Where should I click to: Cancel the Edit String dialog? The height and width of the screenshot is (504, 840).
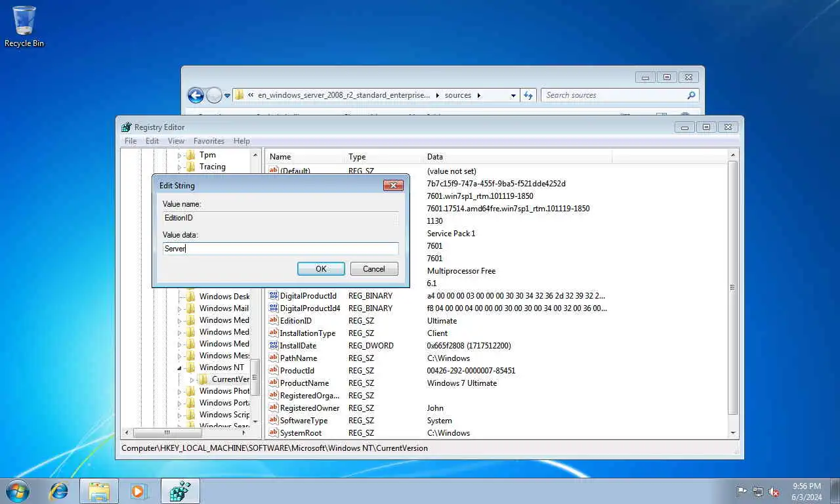click(374, 269)
